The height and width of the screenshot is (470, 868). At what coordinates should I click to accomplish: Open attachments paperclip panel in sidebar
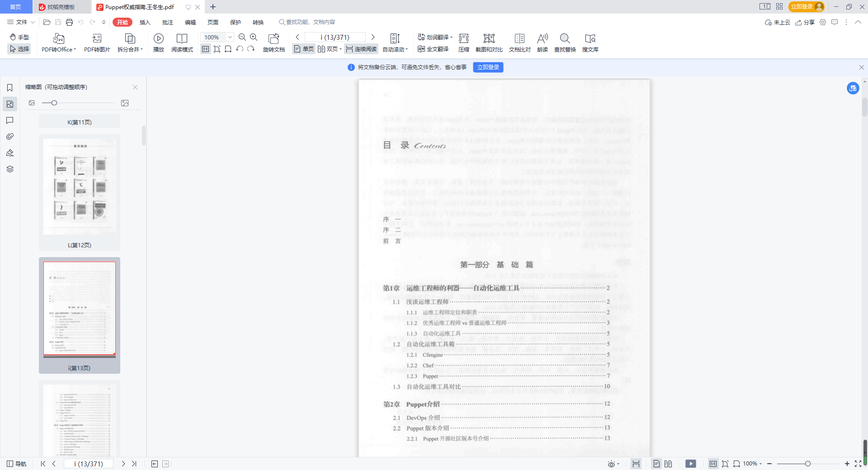click(10, 136)
